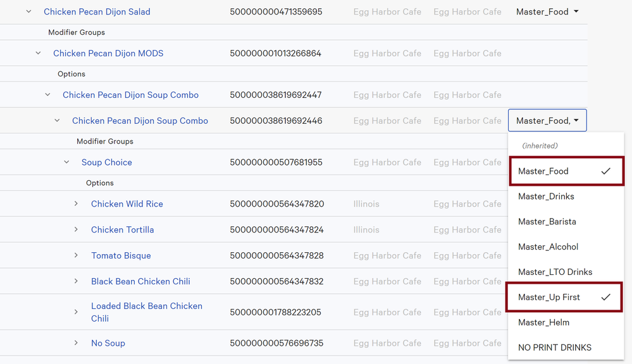Expand the Chicken Tortilla option
632x364 pixels.
tap(76, 230)
